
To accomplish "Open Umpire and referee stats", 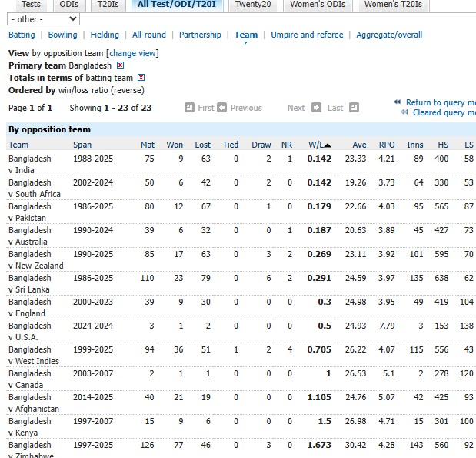I will click(x=307, y=35).
